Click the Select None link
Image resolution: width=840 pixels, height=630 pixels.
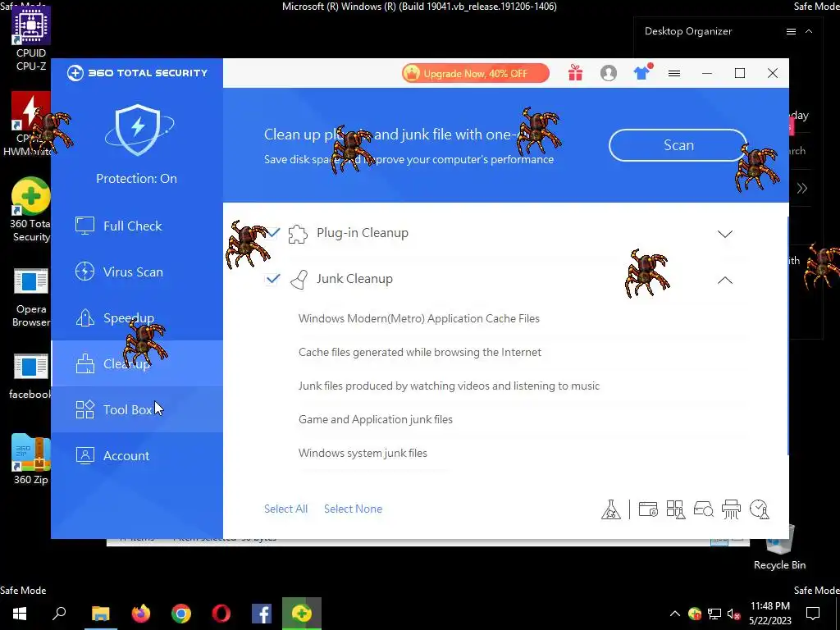click(353, 509)
